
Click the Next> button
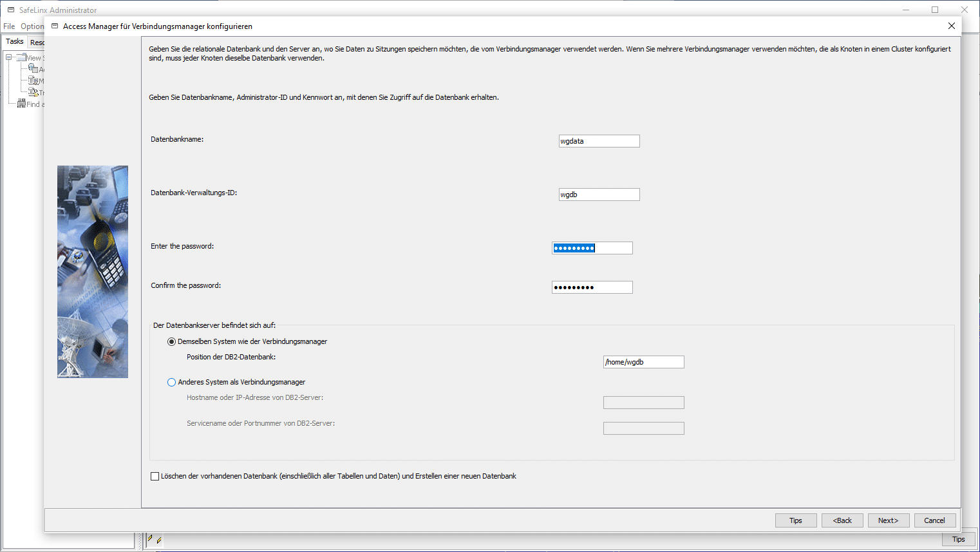(888, 520)
